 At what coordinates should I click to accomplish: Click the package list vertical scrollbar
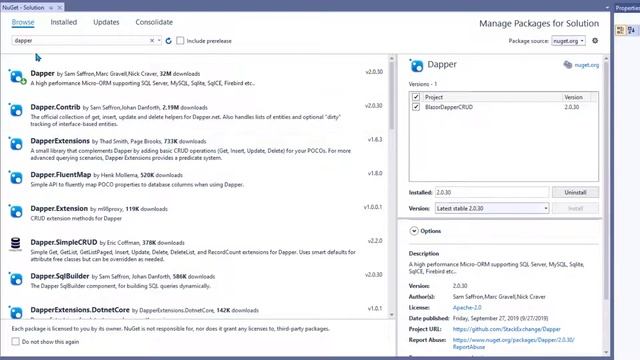point(391,96)
